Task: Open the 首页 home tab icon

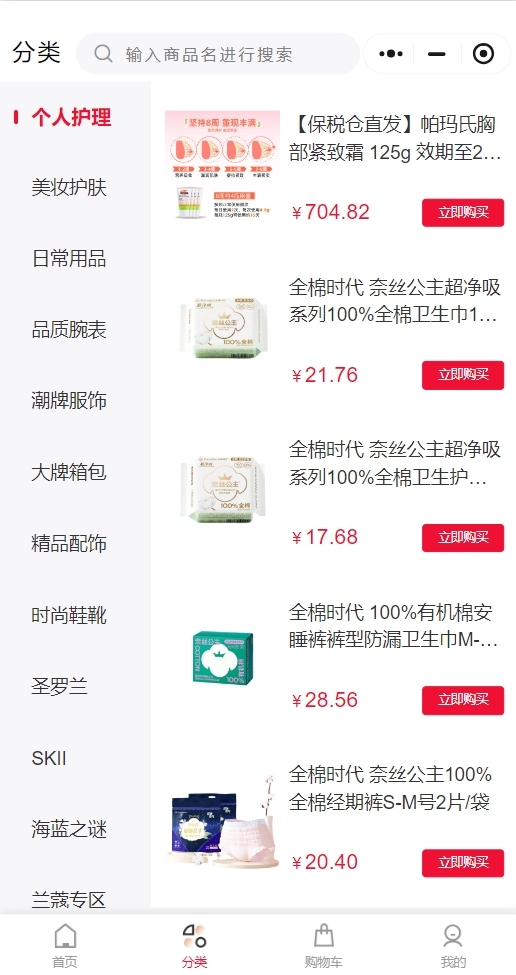Action: 65,936
